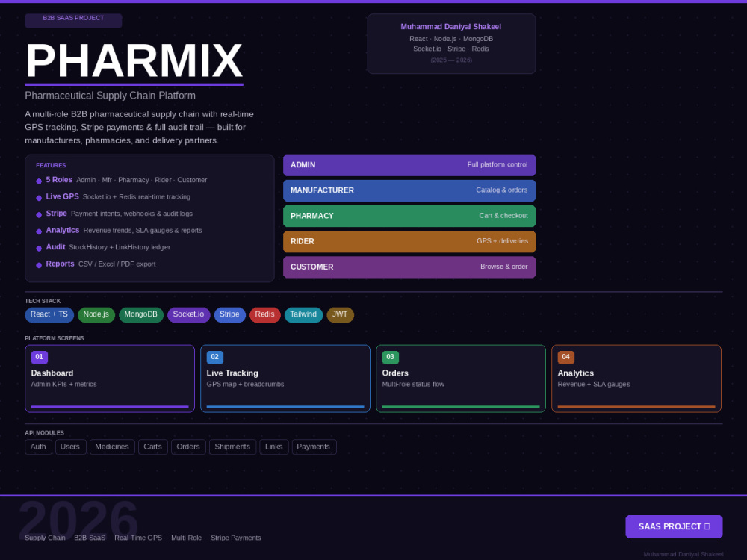Click the MongoDB tech pill
The height and width of the screenshot is (560, 747).
(141, 315)
